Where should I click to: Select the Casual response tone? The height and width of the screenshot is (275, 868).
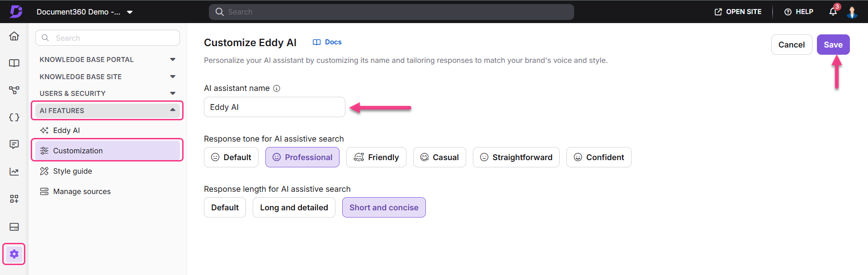[x=439, y=157]
